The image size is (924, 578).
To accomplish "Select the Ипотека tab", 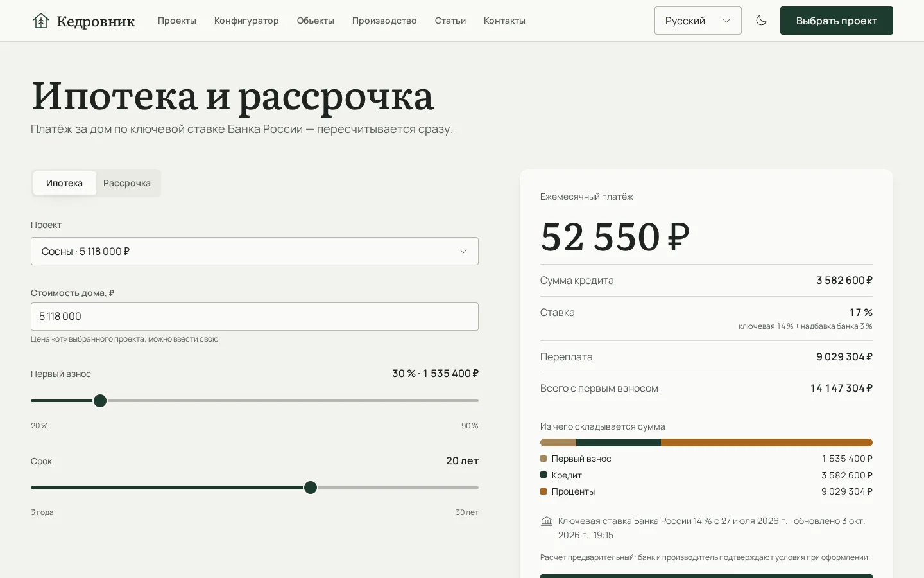I will point(64,183).
